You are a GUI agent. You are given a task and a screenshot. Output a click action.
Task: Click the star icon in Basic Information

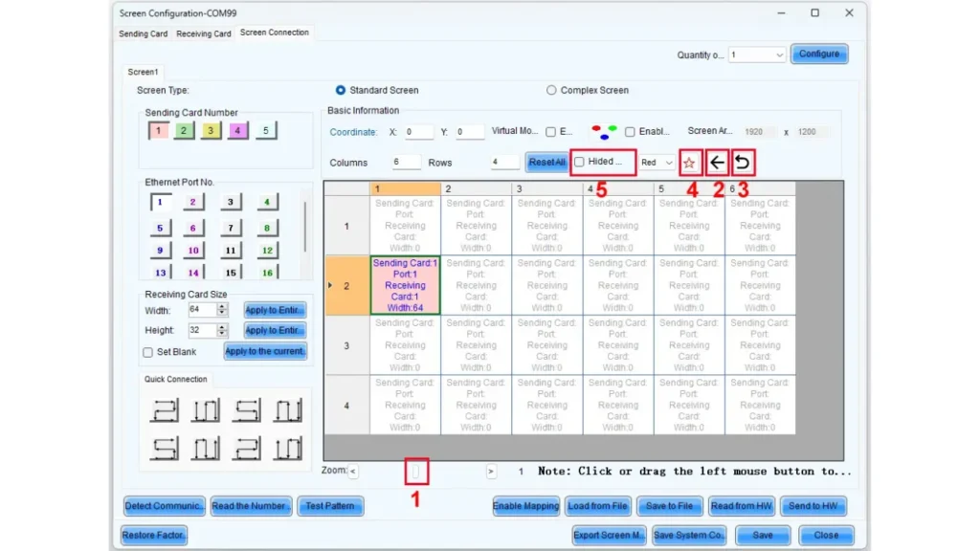pyautogui.click(x=689, y=163)
